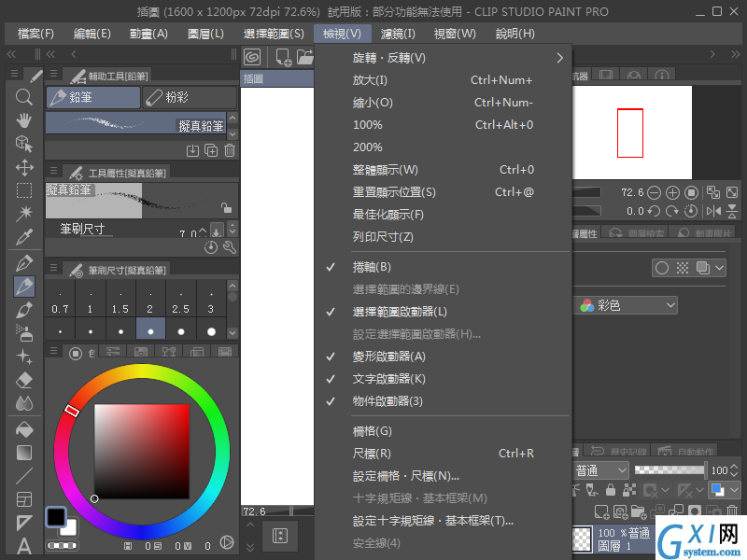Click the CLIP STUDIO launcher icon
747x560 pixels.
point(252,57)
